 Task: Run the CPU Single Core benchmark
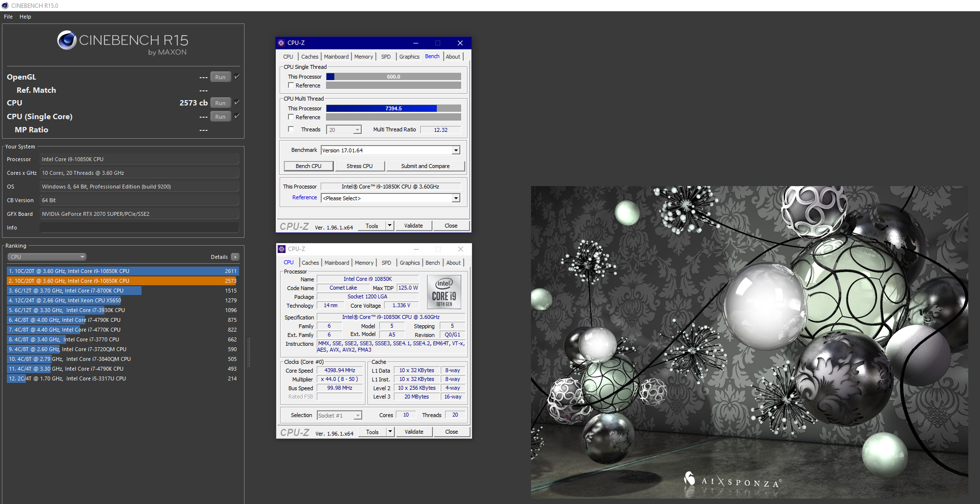[221, 117]
